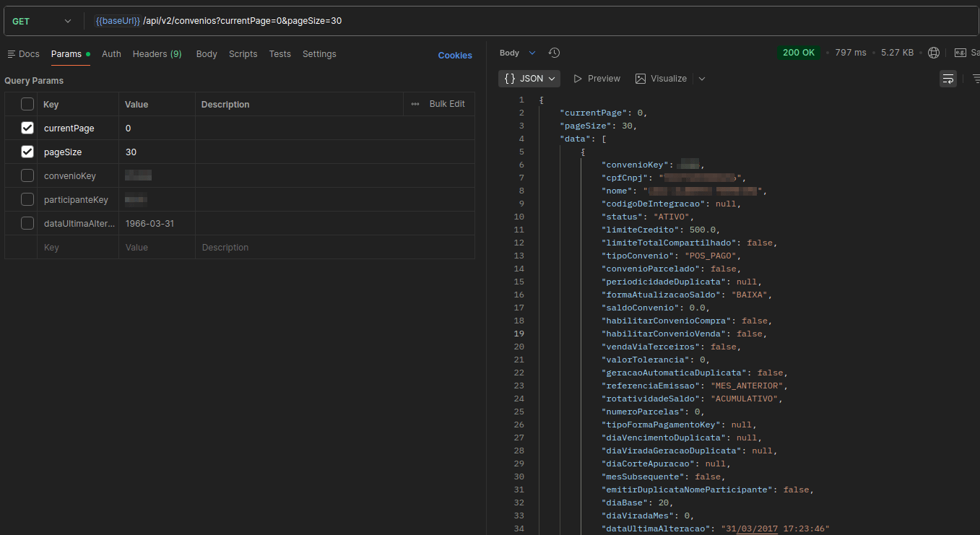Click the empty Key placeholder field

pos(78,247)
